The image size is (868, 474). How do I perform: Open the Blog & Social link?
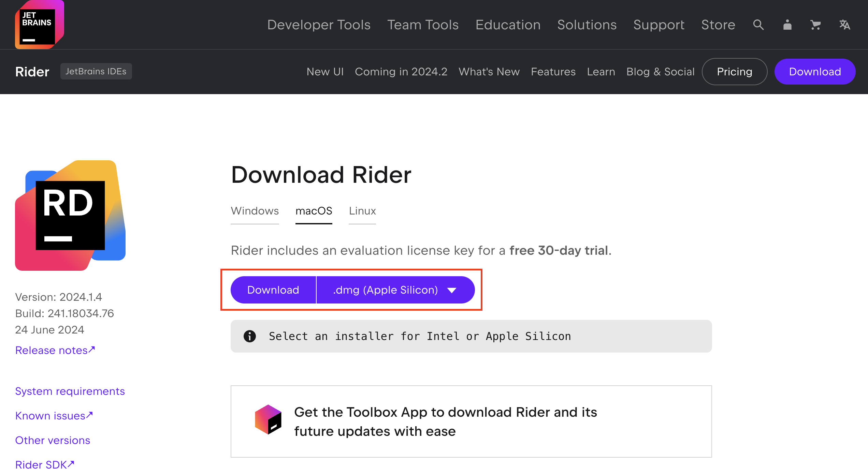point(661,72)
